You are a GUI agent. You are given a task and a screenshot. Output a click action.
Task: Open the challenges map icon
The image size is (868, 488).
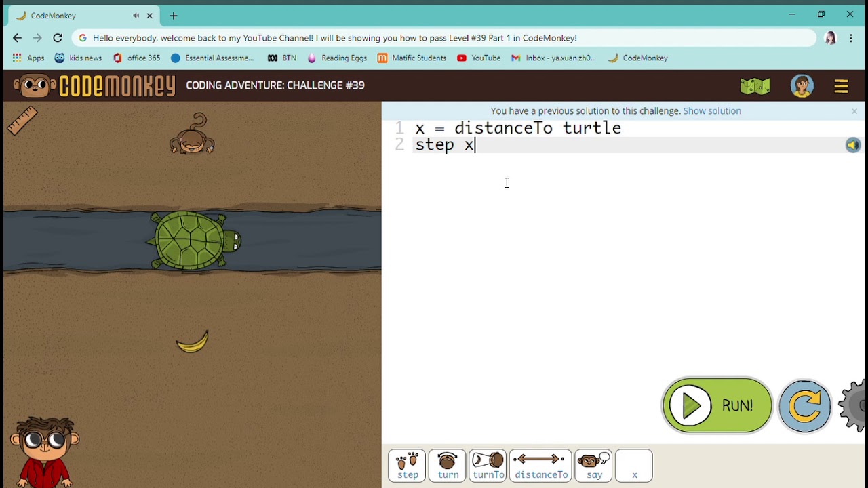pos(755,86)
